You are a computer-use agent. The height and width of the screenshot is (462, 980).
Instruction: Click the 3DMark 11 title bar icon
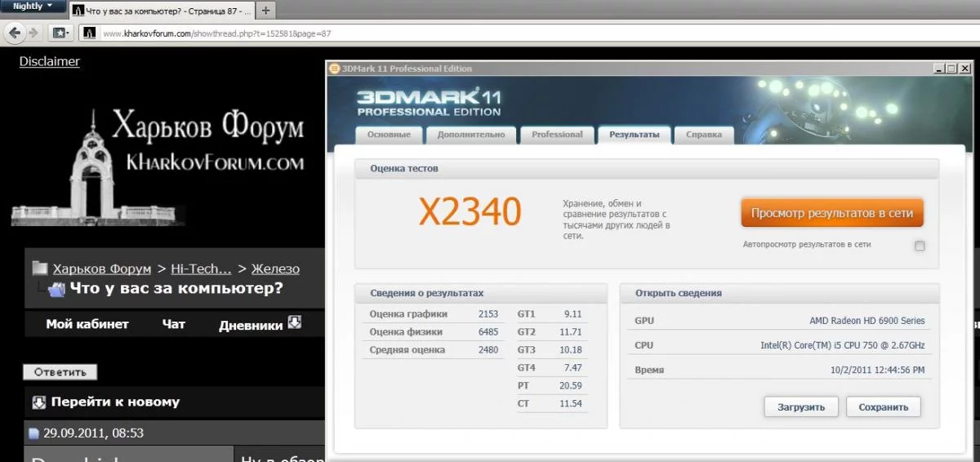(336, 69)
